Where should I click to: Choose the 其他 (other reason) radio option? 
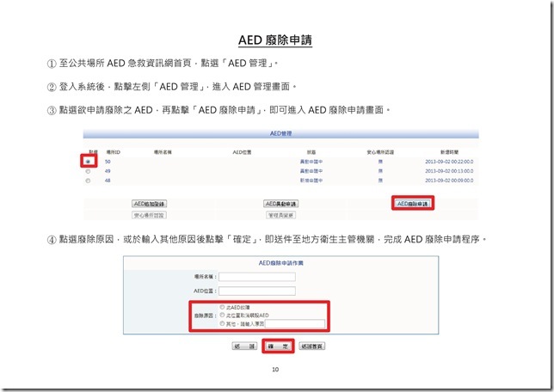222,323
